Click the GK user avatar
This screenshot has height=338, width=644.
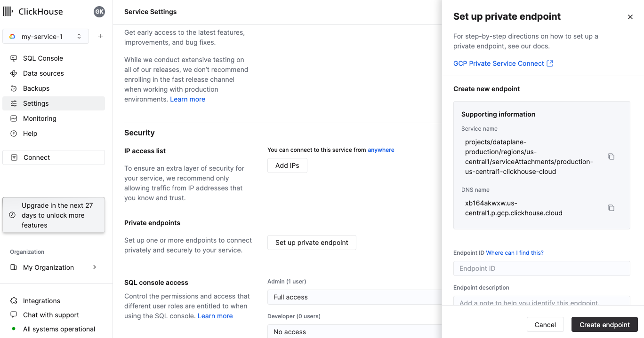(99, 12)
